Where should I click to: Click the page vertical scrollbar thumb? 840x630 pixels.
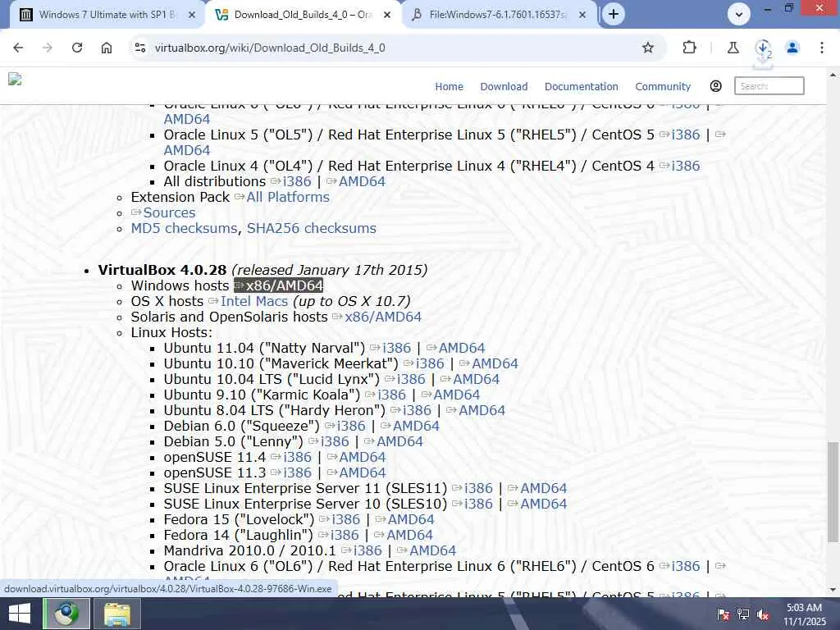click(833, 492)
